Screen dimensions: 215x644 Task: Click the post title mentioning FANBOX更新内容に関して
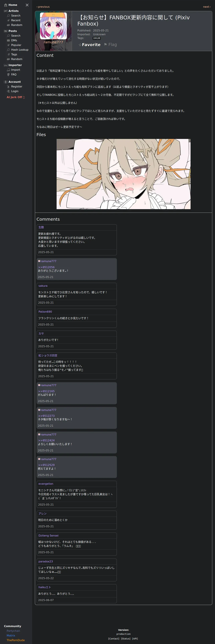(133, 21)
